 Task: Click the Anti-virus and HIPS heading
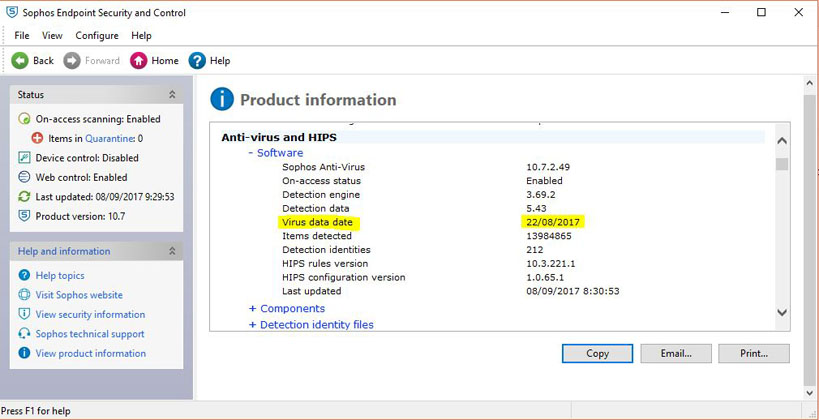tap(279, 137)
